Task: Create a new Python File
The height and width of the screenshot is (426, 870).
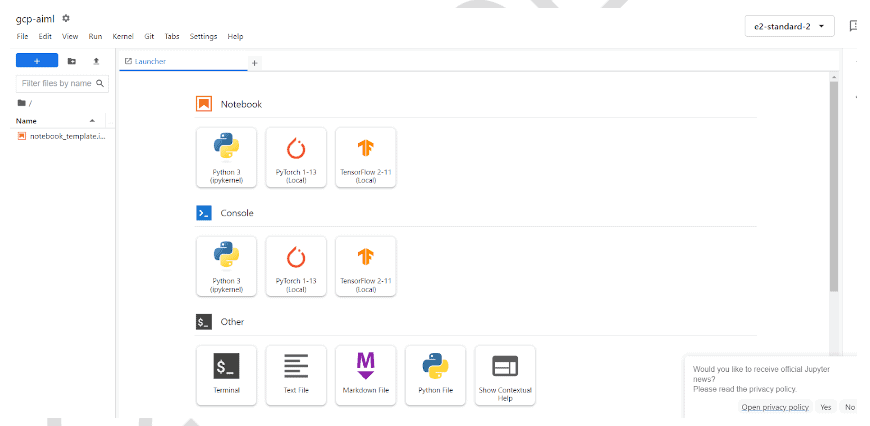Action: pyautogui.click(x=435, y=374)
